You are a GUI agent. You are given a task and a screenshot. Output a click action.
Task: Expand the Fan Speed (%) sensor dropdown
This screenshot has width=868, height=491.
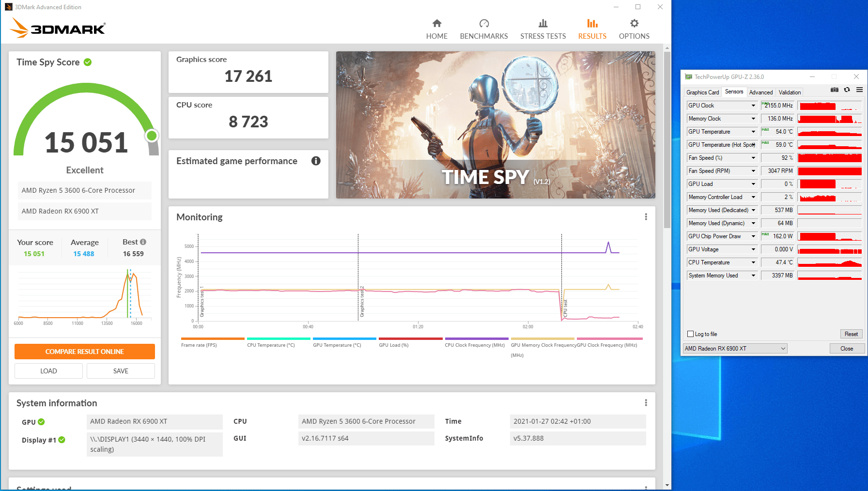click(753, 158)
